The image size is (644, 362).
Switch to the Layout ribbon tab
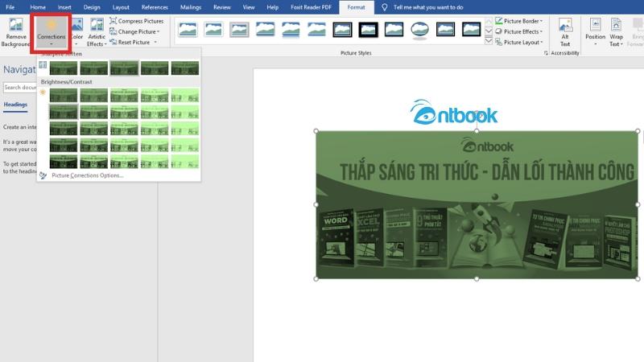point(121,7)
